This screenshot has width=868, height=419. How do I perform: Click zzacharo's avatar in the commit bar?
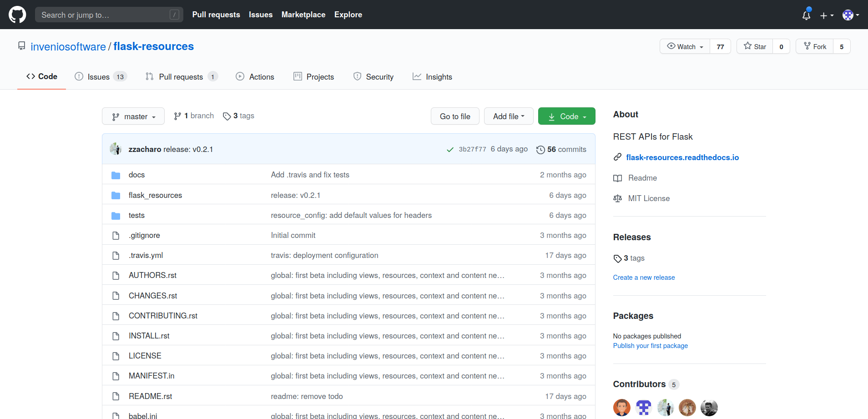[x=116, y=149]
